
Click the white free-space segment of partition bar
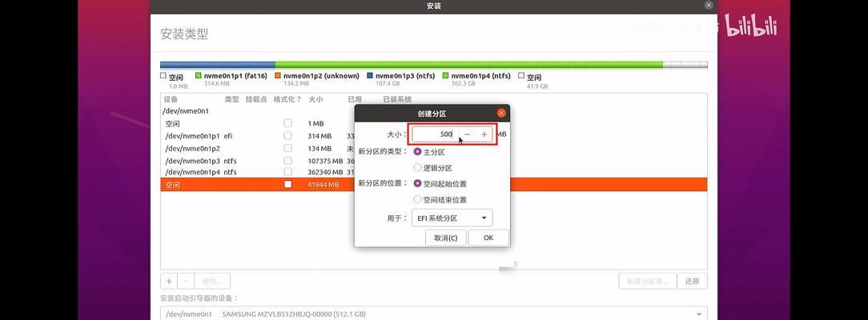tap(685, 65)
